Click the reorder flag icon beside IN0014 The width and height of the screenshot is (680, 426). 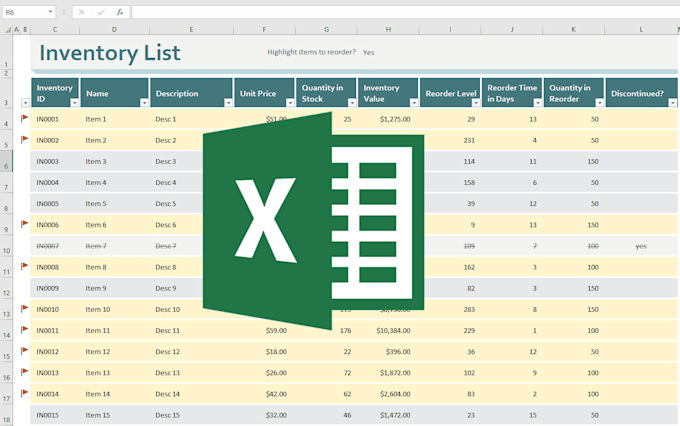[25, 393]
